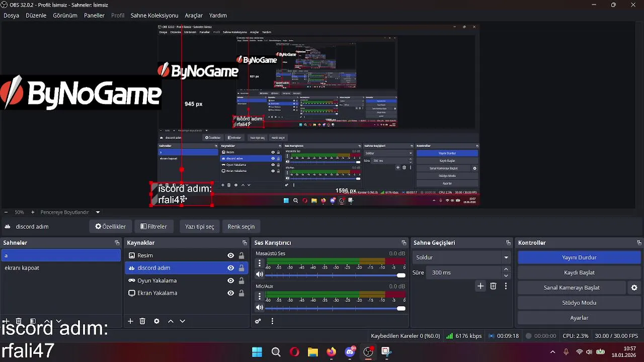
Task: Move selected source down in Kaynaklar
Action: [182, 321]
